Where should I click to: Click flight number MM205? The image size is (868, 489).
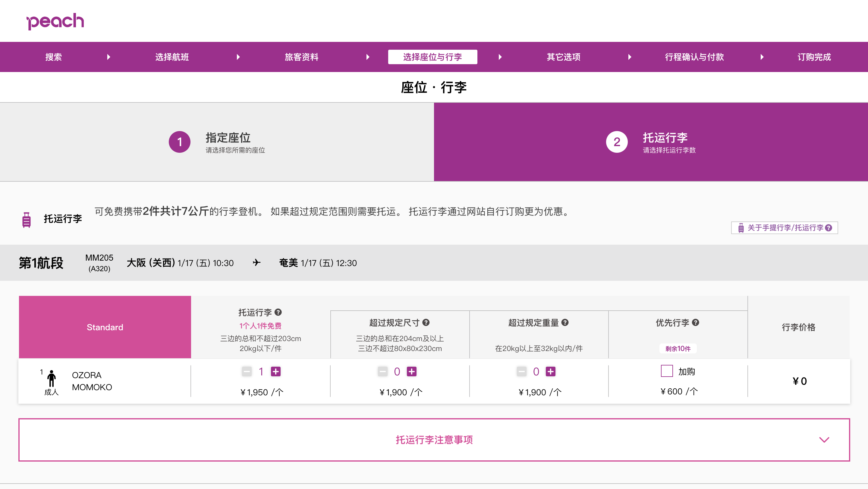pos(99,258)
